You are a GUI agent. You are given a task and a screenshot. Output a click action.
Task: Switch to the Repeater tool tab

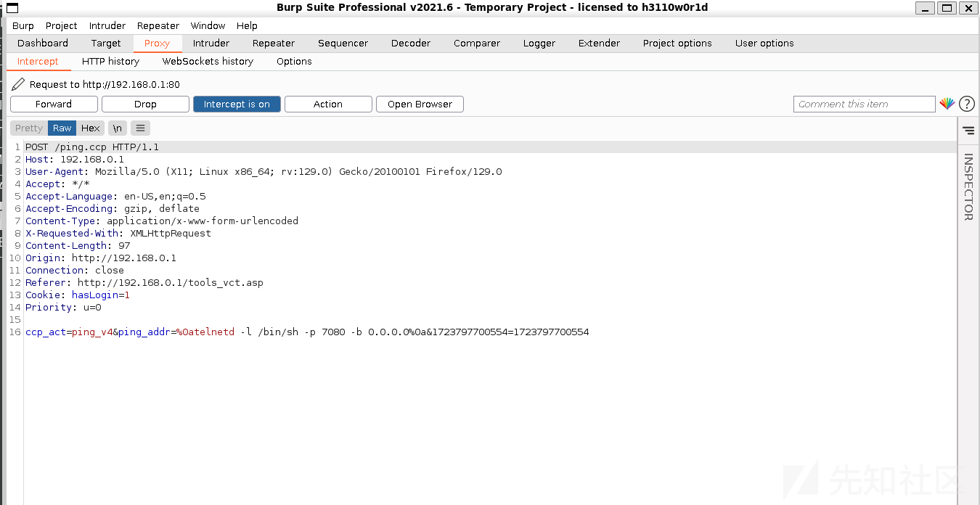click(274, 43)
